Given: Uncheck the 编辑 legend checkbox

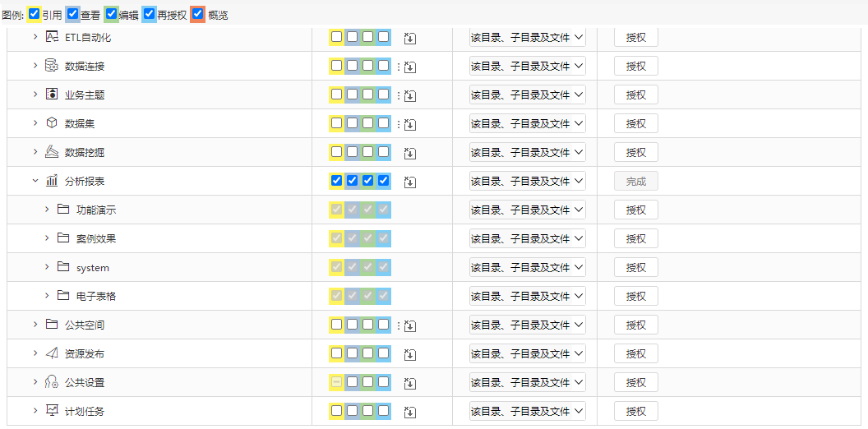Looking at the screenshot, I should pos(111,14).
